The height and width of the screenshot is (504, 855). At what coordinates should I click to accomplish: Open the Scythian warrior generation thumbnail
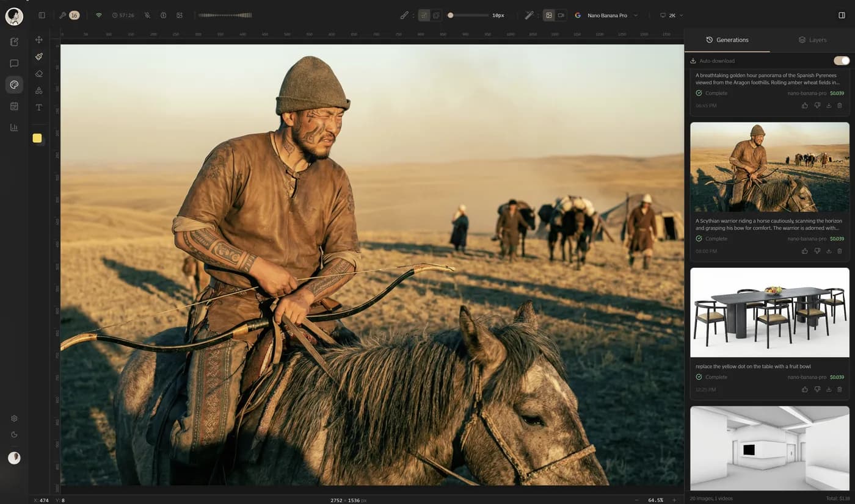point(769,167)
